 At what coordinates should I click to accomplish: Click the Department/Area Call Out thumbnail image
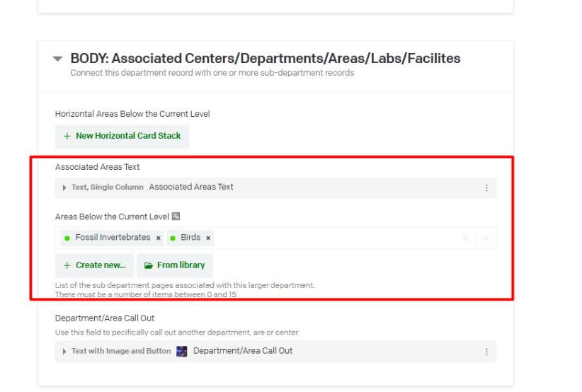pos(182,351)
